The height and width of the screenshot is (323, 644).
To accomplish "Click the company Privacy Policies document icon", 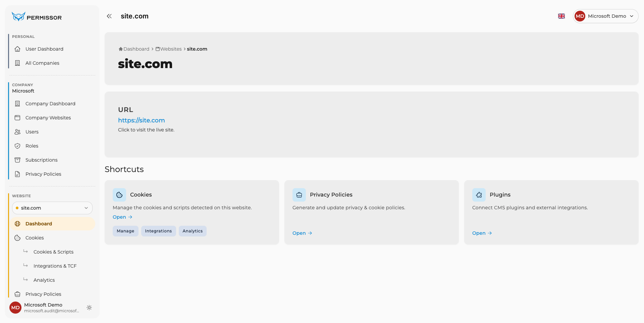I will click(x=17, y=174).
